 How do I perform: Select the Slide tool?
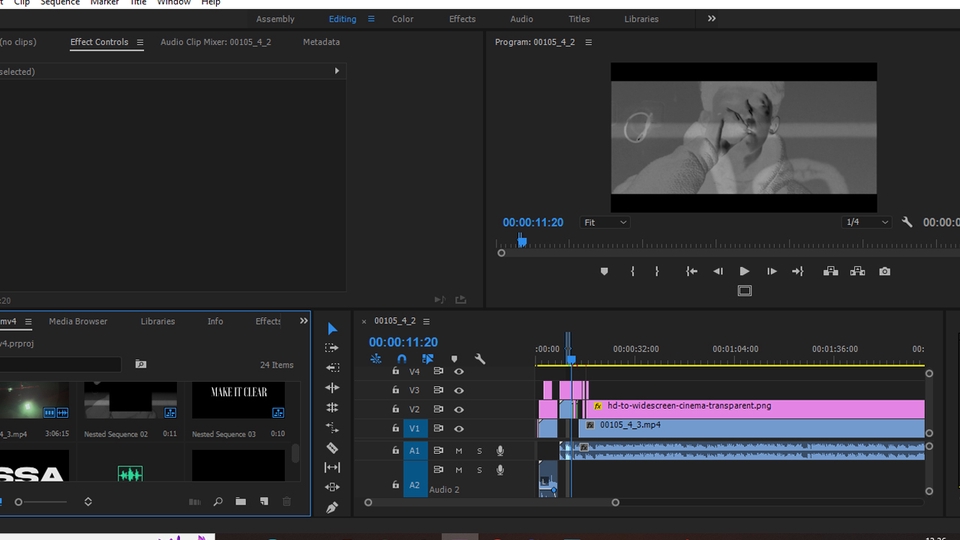[x=332, y=487]
